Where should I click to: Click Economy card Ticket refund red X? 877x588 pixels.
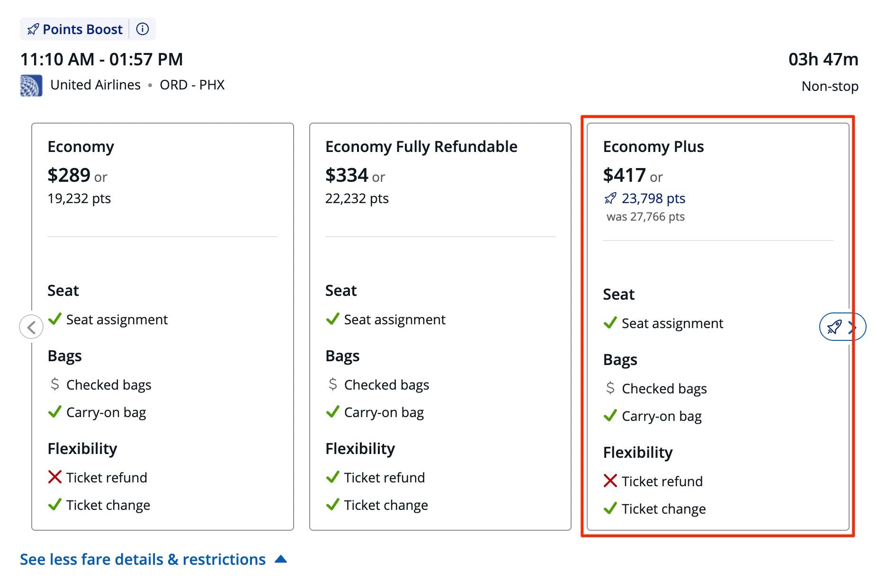[x=55, y=477]
